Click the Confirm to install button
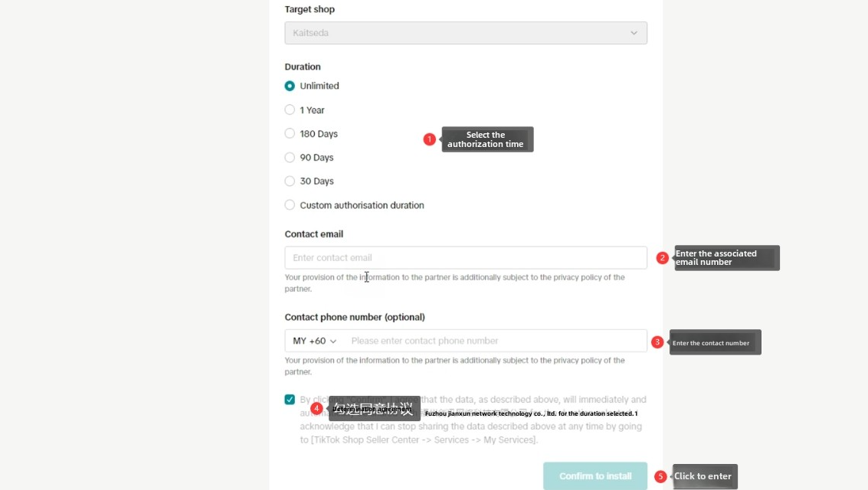This screenshot has height=490, width=868. (x=595, y=476)
